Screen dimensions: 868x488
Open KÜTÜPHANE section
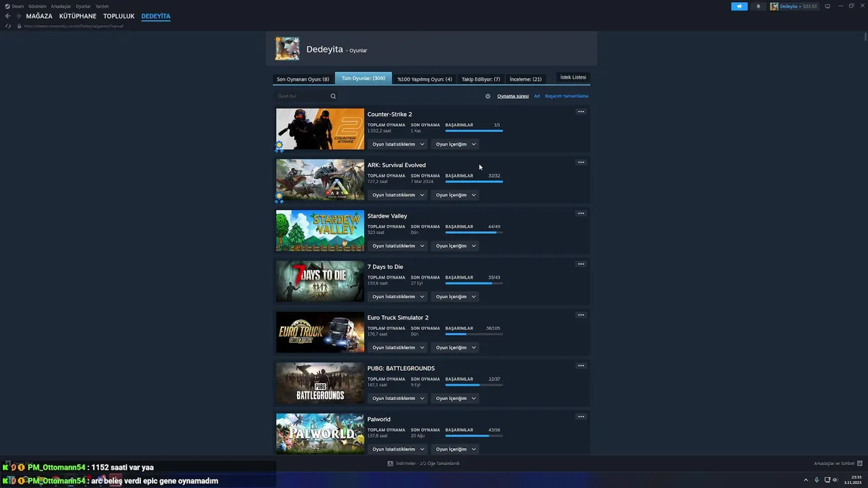[x=78, y=16]
